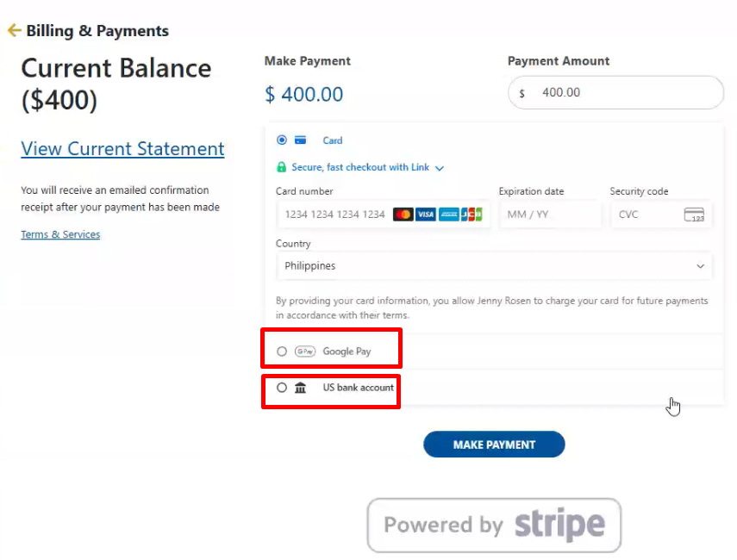Select the Card radio button
This screenshot has width=737, height=560.
pyautogui.click(x=282, y=140)
